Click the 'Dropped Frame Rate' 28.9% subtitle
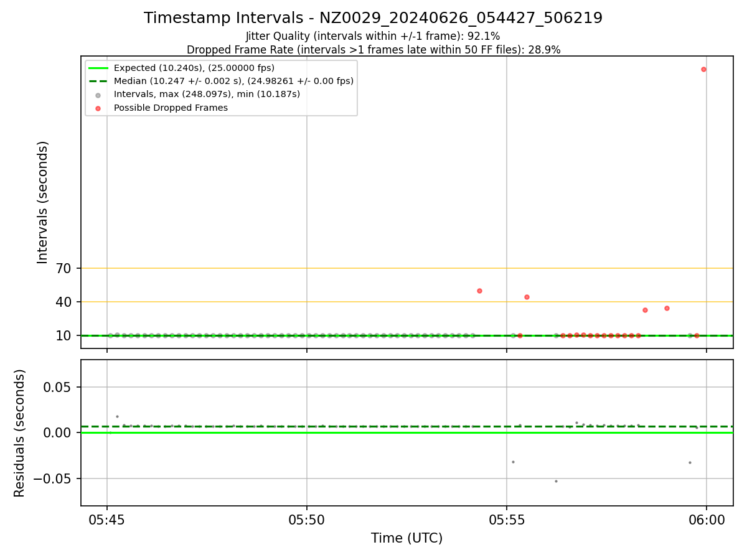 [x=374, y=50]
